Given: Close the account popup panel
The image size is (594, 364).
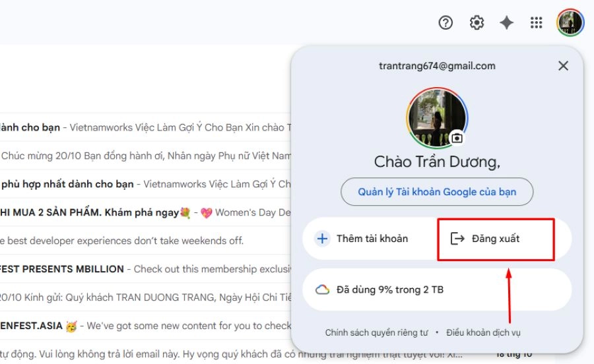Looking at the screenshot, I should coord(564,66).
